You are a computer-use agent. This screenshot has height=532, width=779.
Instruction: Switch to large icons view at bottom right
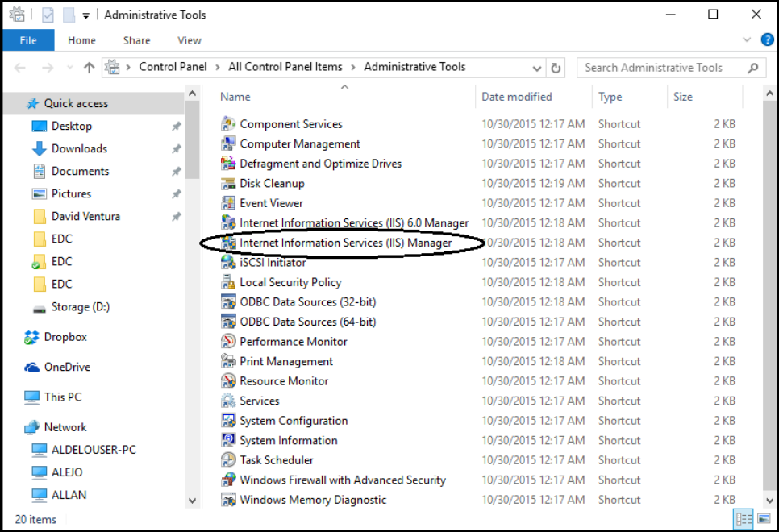coord(764,519)
